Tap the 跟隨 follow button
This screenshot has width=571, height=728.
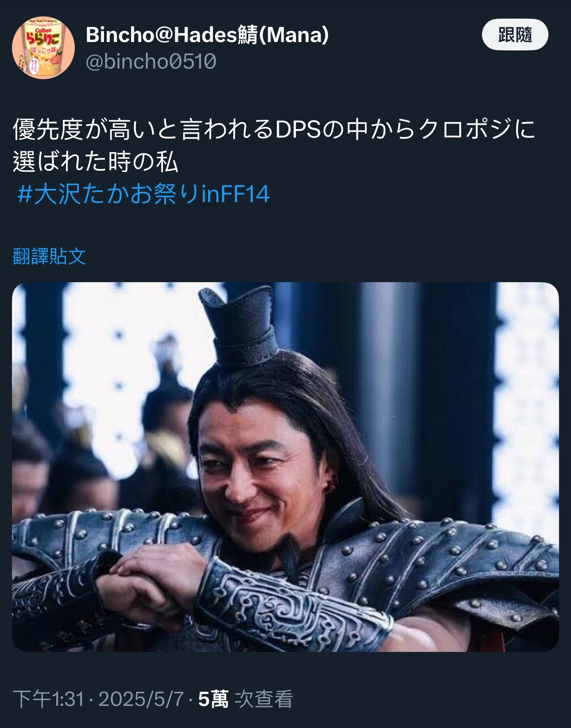(515, 34)
